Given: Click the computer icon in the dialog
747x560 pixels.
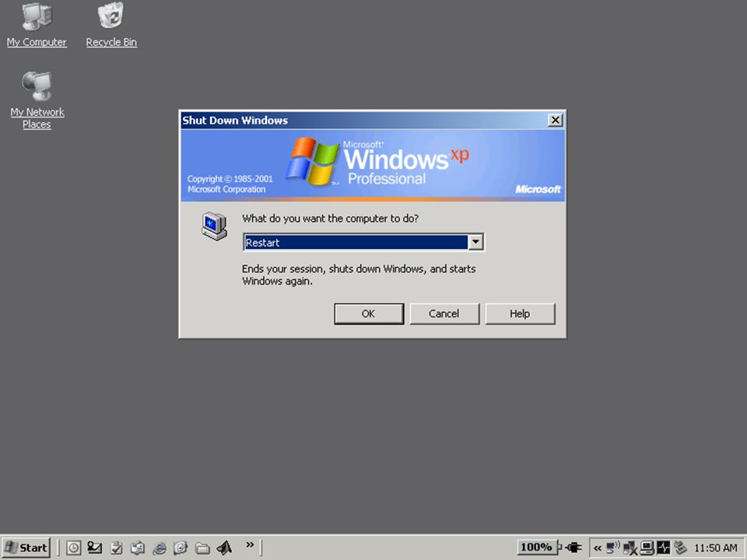Looking at the screenshot, I should 215,226.
